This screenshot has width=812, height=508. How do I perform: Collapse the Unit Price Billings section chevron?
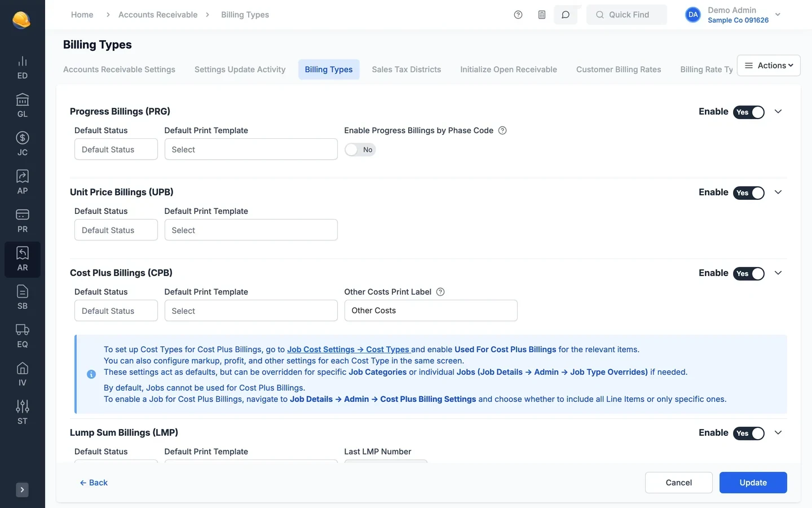click(778, 192)
